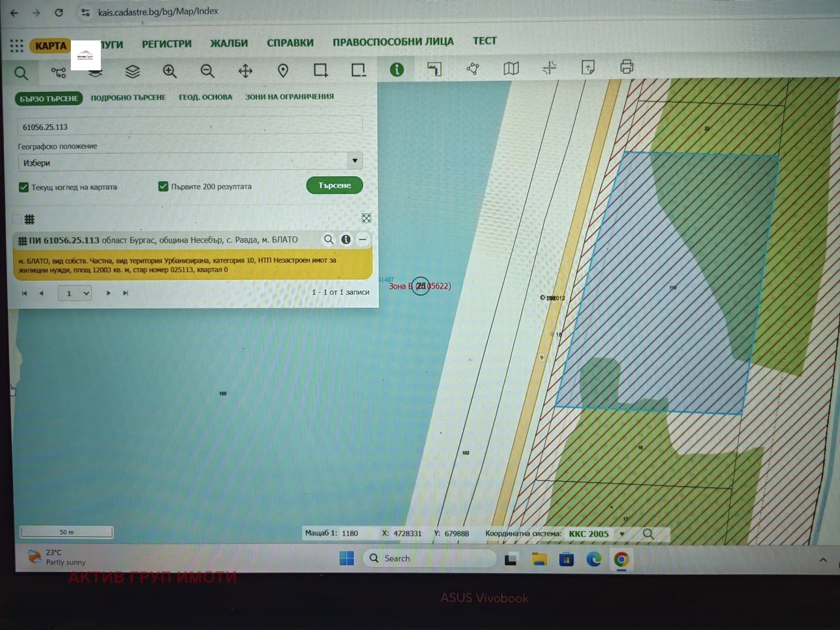Click the print map icon
This screenshot has height=630, width=840.
pyautogui.click(x=626, y=67)
